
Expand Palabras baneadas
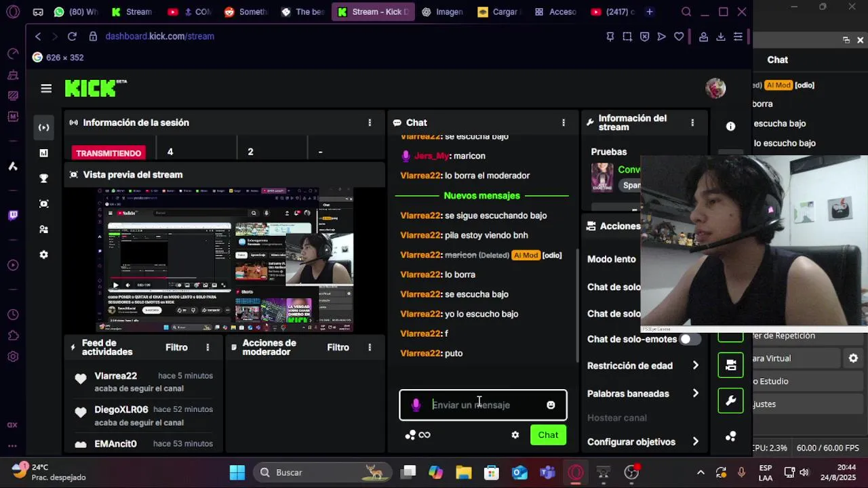[x=642, y=394]
